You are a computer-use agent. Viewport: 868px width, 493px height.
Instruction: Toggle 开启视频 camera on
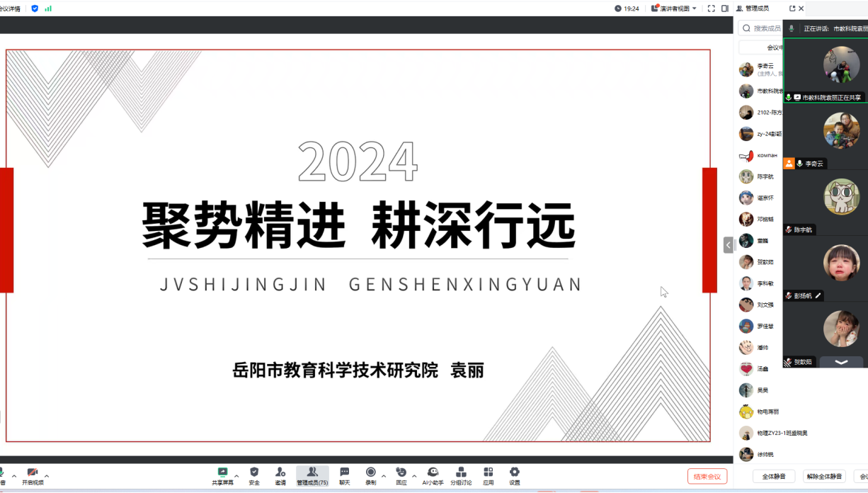[32, 472]
